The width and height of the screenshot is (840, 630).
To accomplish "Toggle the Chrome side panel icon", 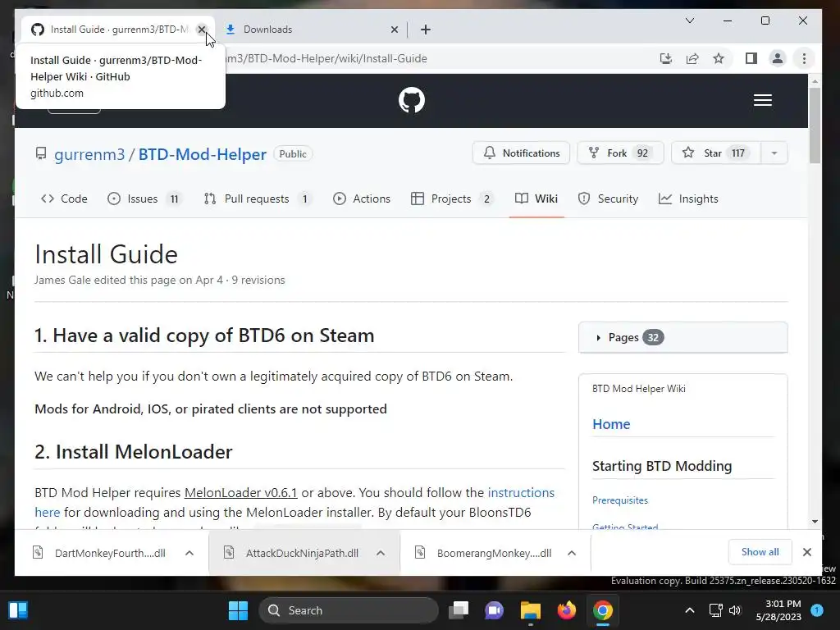I will pyautogui.click(x=751, y=58).
